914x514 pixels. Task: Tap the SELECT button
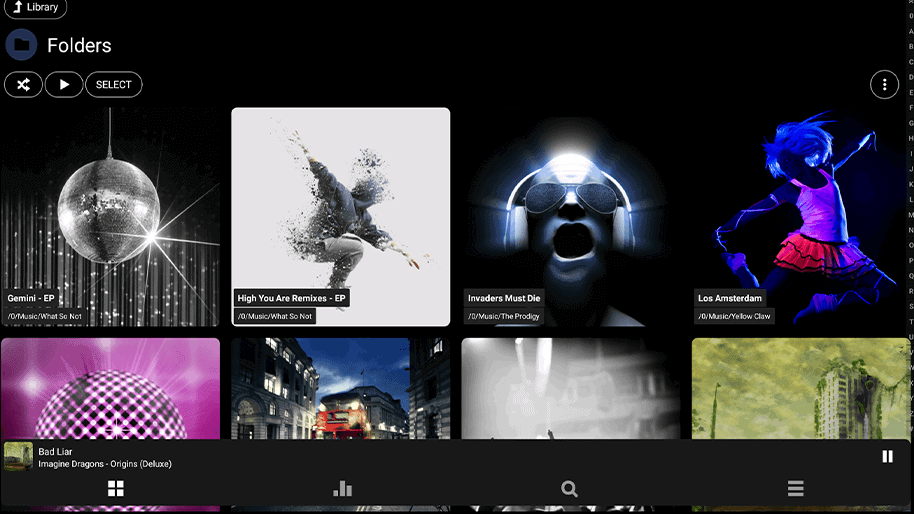tap(114, 85)
